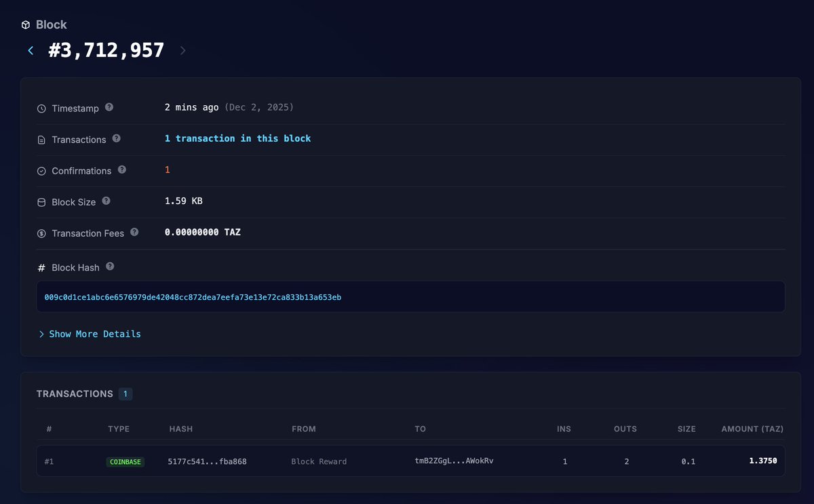Click the Block Reward text

point(319,461)
